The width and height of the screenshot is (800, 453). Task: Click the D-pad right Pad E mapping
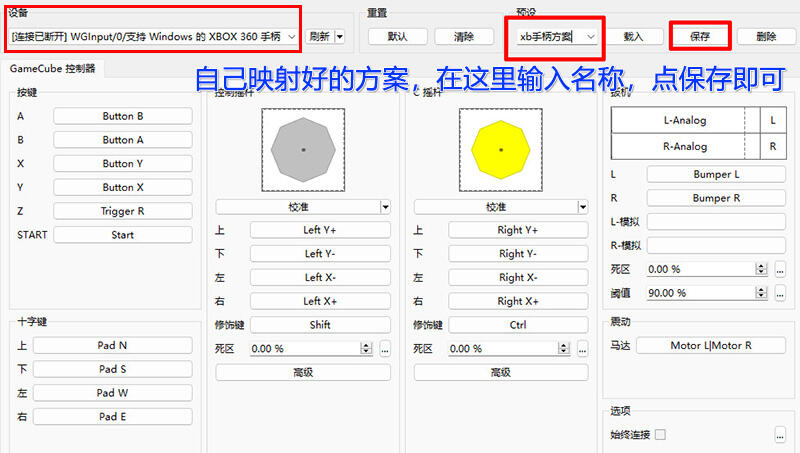tap(113, 416)
